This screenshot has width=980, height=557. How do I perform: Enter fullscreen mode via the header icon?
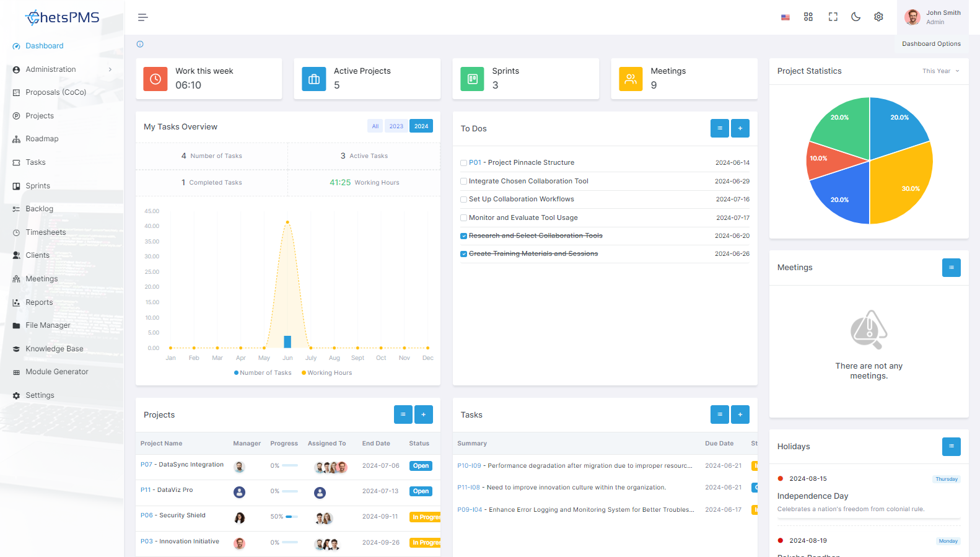click(833, 17)
